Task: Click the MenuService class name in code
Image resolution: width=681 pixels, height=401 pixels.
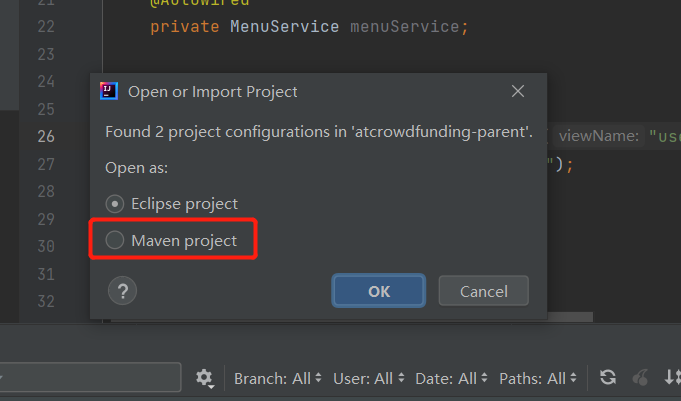Action: coord(285,26)
